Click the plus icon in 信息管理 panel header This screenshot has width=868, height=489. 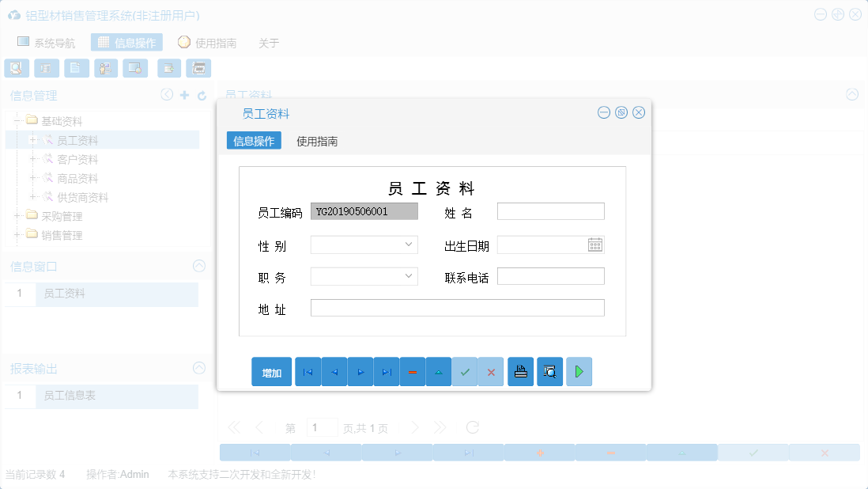click(x=183, y=95)
